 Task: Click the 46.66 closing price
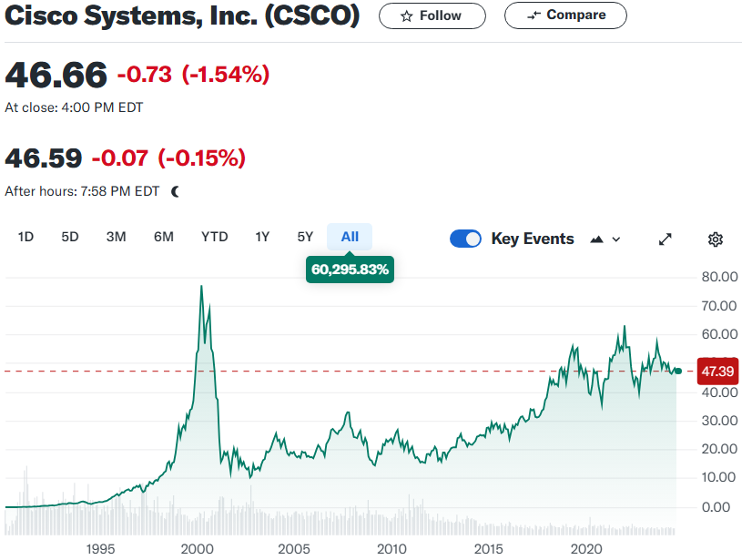click(x=56, y=75)
